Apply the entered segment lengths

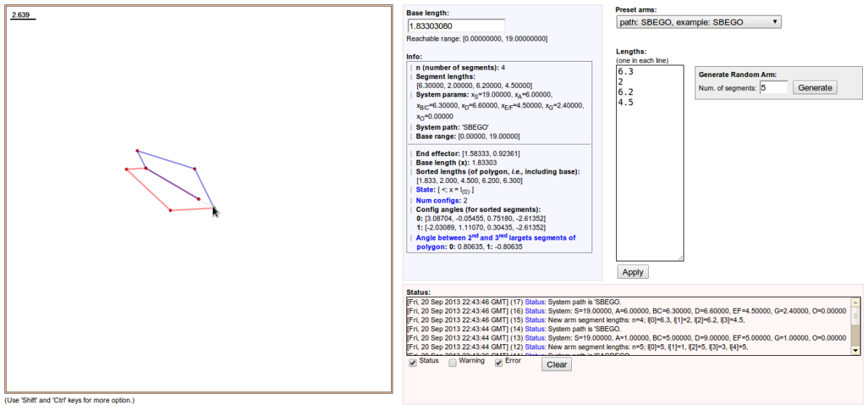point(633,272)
